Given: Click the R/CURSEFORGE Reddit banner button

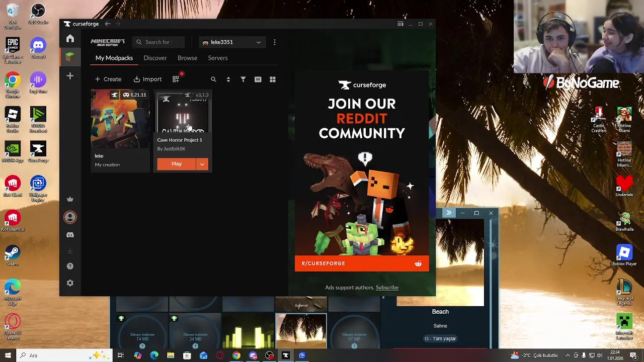Looking at the screenshot, I should click(x=362, y=263).
